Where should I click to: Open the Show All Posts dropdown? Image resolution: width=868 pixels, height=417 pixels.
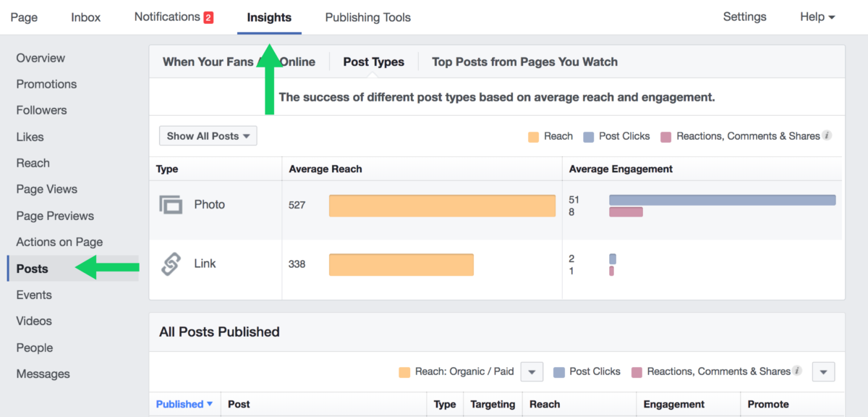(x=208, y=135)
